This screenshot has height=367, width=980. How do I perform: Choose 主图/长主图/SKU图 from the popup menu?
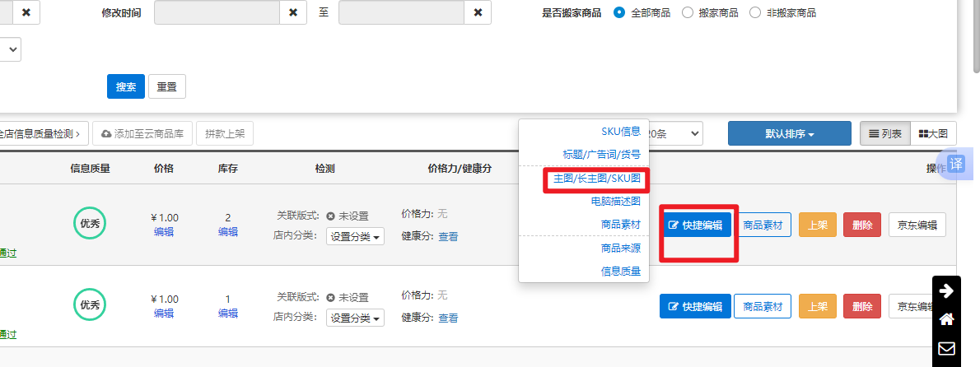tap(596, 178)
